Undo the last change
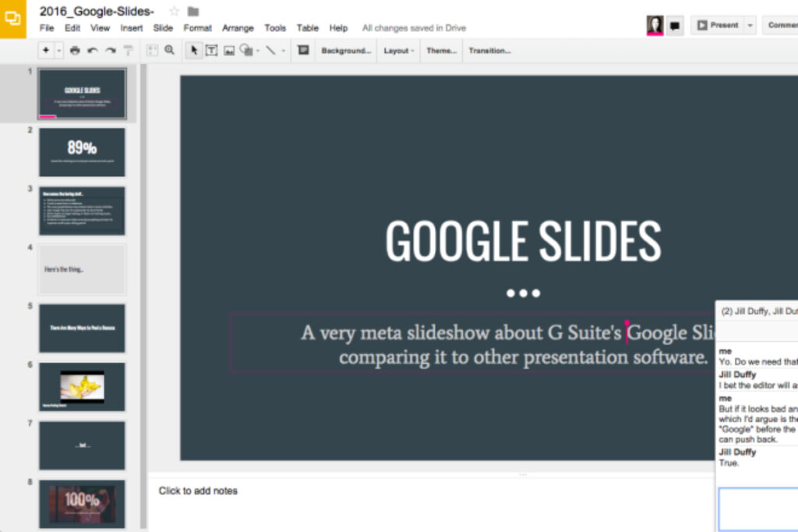 pos(93,50)
